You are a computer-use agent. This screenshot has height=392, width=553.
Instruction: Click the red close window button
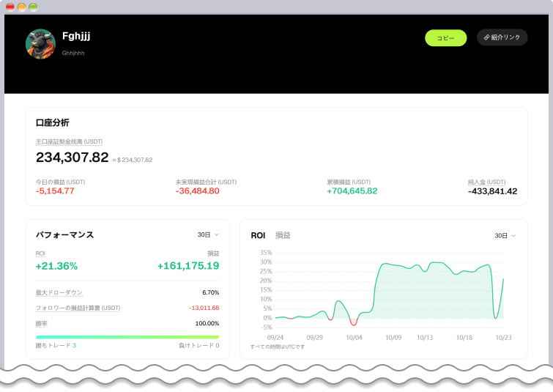(x=10, y=7)
